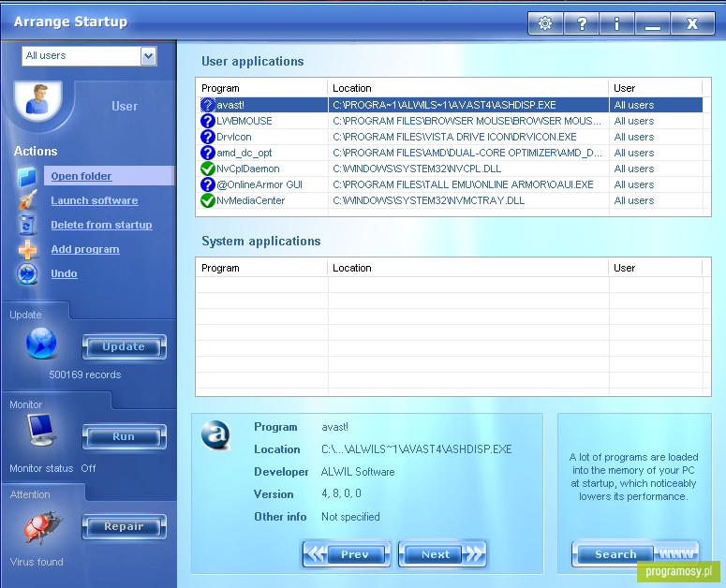Open settings via the gear icon
726x588 pixels.
point(545,23)
